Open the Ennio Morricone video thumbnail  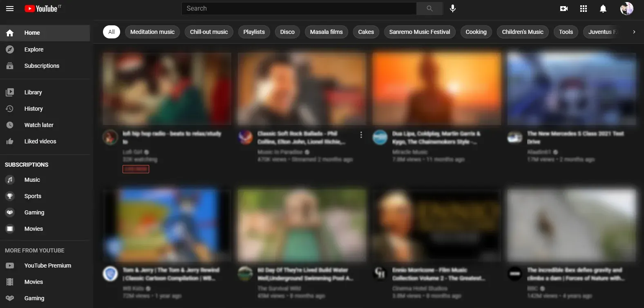point(437,225)
